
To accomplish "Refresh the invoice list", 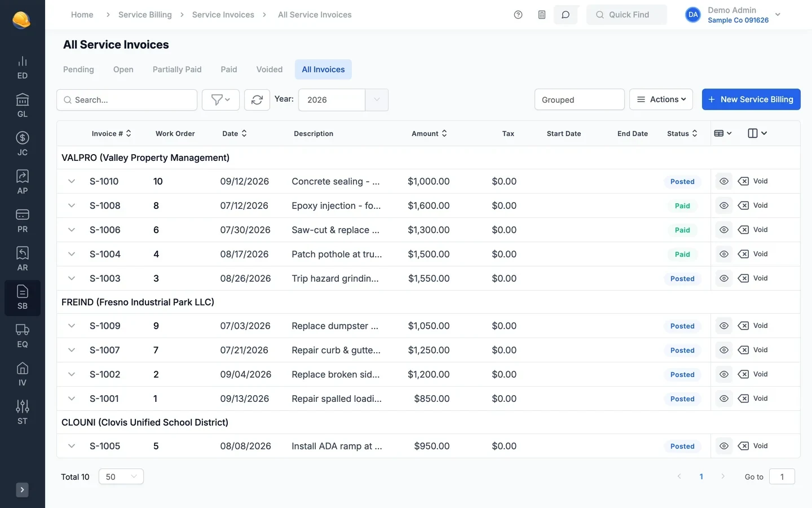I will (257, 100).
